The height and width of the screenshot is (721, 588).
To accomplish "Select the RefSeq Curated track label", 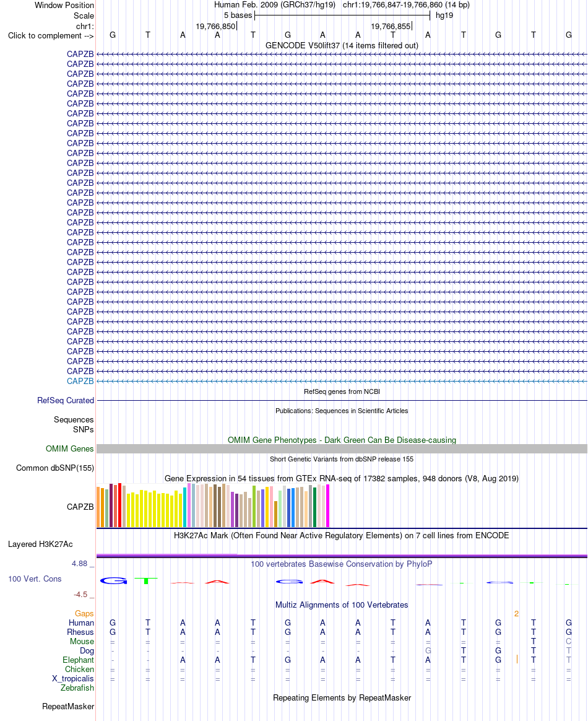I will (x=66, y=401).
